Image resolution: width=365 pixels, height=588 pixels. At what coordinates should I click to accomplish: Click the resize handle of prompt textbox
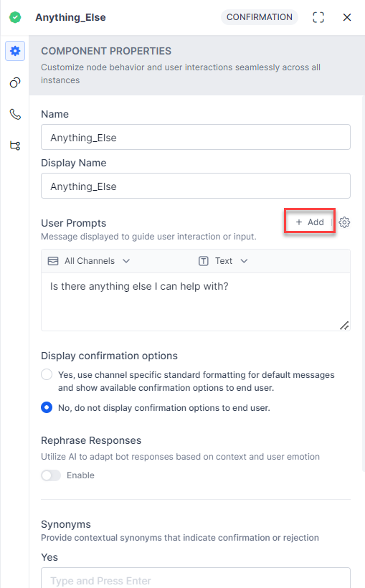pyautogui.click(x=344, y=326)
